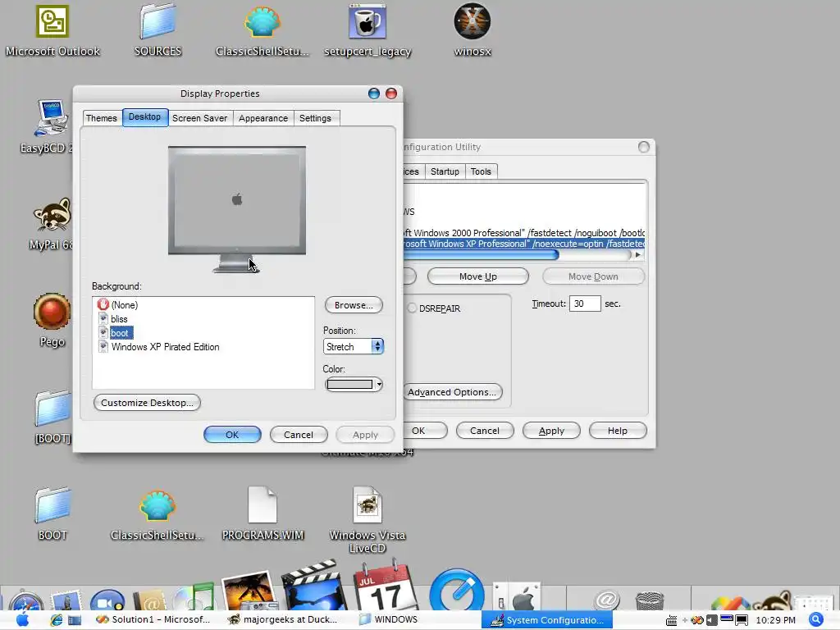Switch to the Screen Saver tab
This screenshot has width=840, height=630.
pyautogui.click(x=200, y=118)
